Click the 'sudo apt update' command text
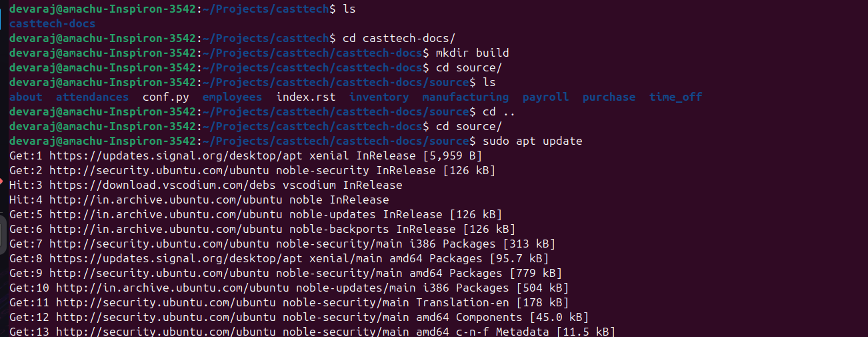The image size is (868, 337). pos(532,141)
